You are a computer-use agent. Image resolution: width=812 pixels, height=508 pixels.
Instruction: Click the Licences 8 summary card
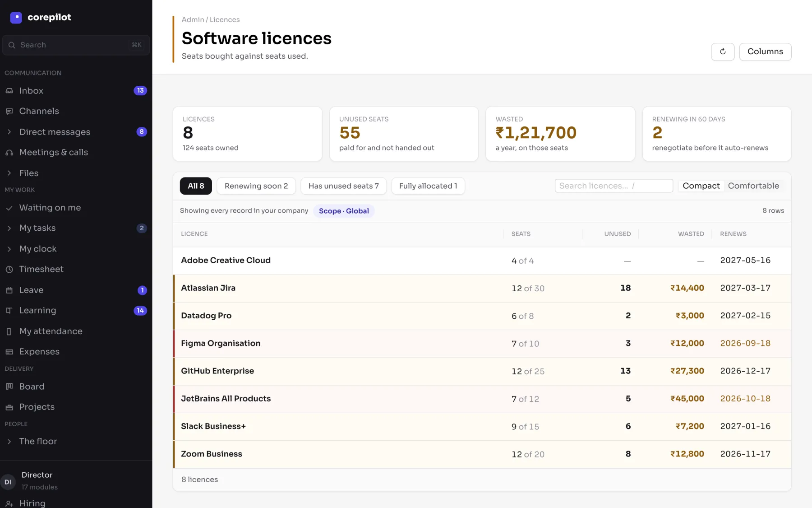[x=247, y=134]
